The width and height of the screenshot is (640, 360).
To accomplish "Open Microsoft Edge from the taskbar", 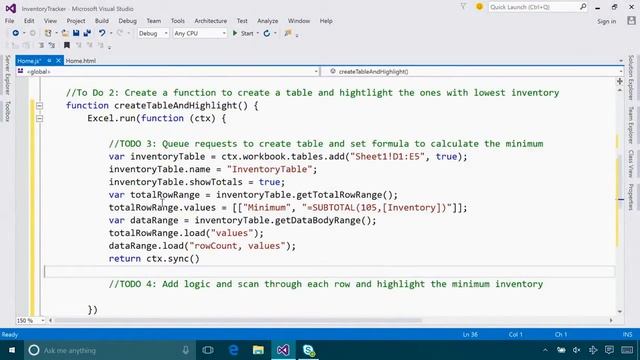I will click(233, 350).
